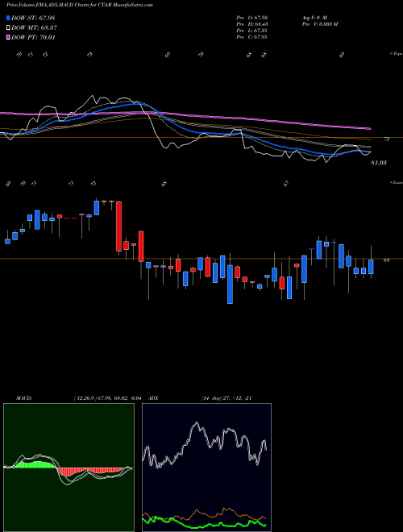Image resolution: width=403 pixels, height=532 pixels.
Task: Select the 'DOW PT: 70.01' legend text
Action: pos(33,37)
